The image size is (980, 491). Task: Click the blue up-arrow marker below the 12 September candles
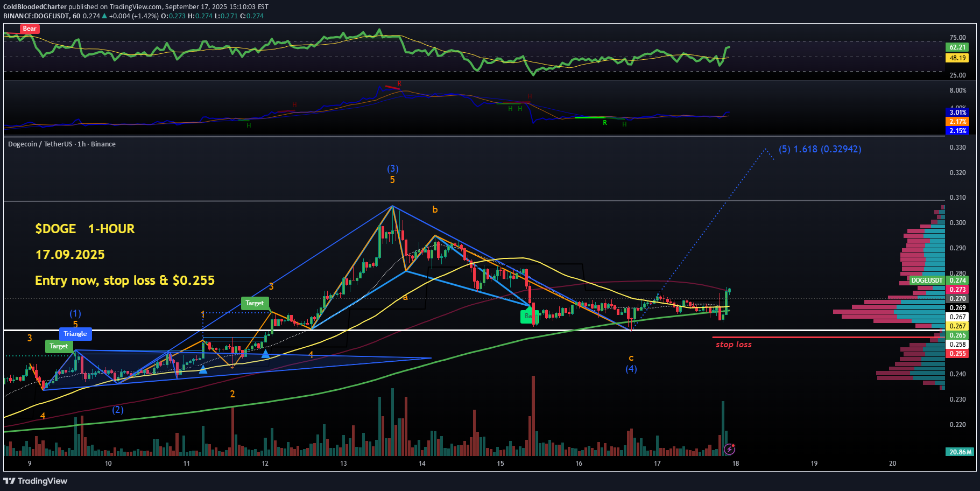pos(265,354)
